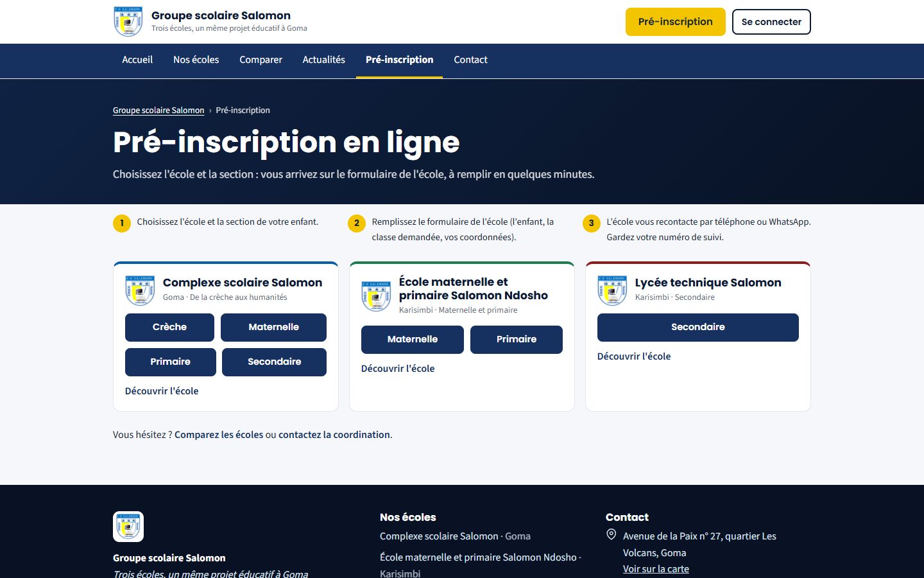Viewport: 924px width, 578px height.
Task: Go to Comparer in the navigation bar
Action: (x=261, y=60)
